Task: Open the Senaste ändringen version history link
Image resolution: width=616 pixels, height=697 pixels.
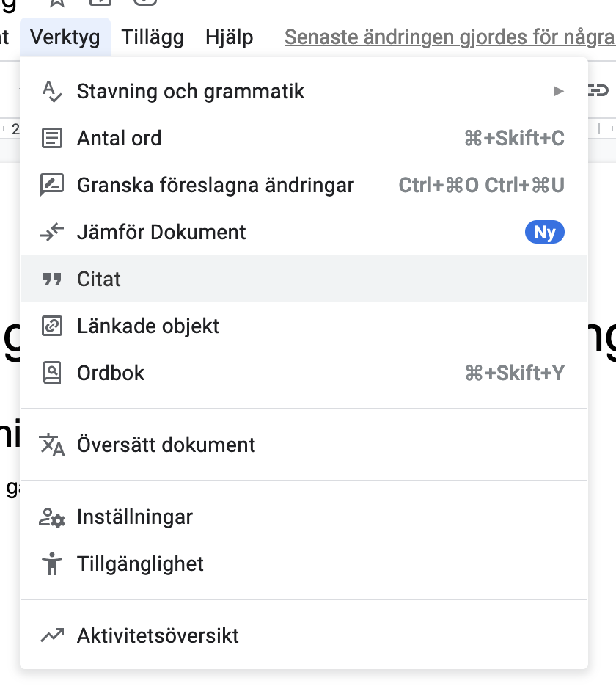Action: [x=450, y=37]
